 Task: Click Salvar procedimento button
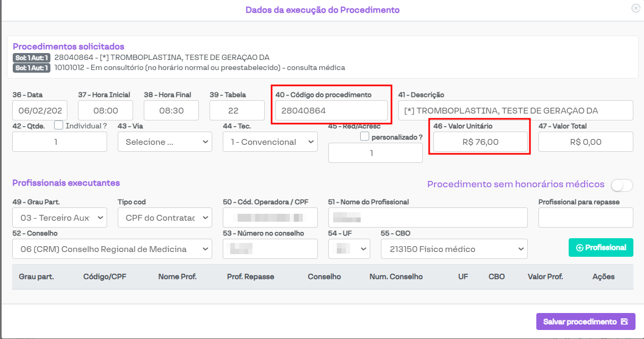pyautogui.click(x=585, y=321)
